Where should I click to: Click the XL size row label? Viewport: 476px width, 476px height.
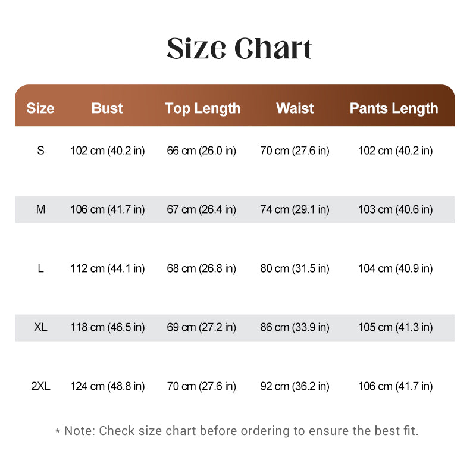[x=40, y=327]
